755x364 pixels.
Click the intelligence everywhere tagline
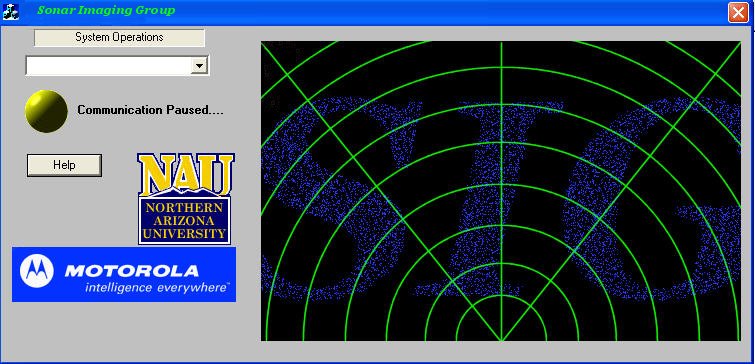[157, 288]
